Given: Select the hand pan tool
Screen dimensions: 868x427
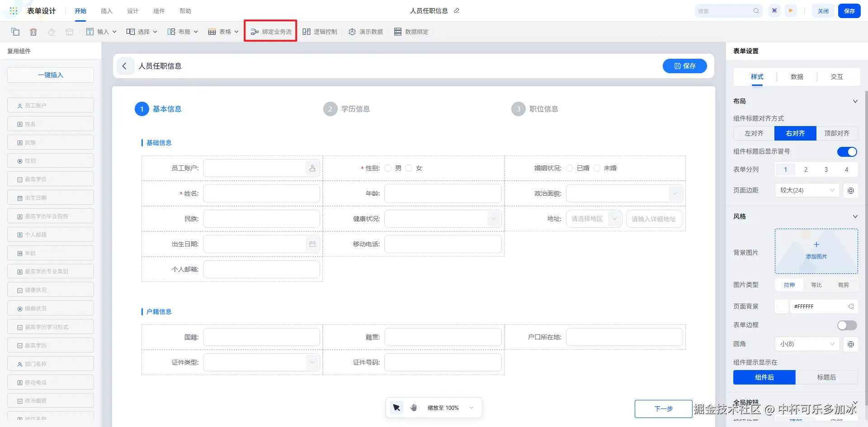Looking at the screenshot, I should 414,408.
